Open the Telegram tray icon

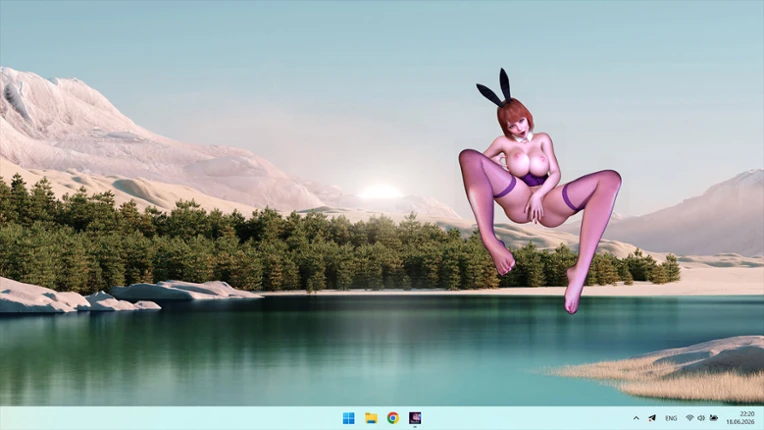tap(652, 418)
